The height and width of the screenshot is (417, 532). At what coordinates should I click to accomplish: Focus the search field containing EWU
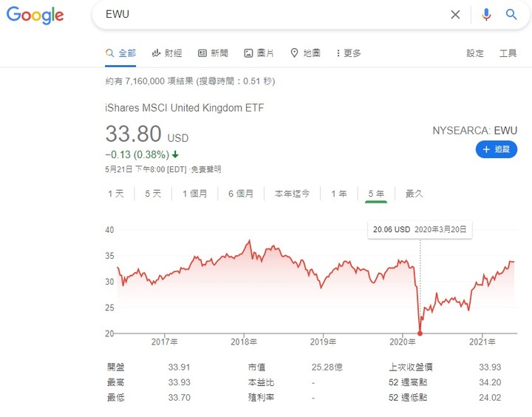pos(271,15)
